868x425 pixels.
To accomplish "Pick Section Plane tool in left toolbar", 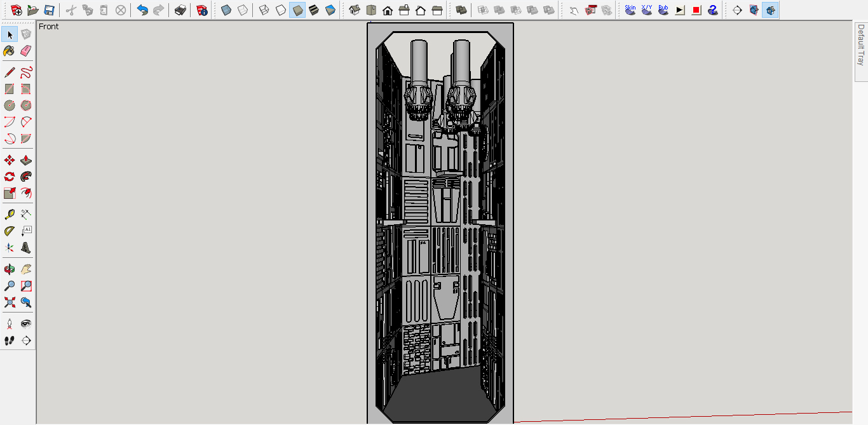I will [x=26, y=341].
